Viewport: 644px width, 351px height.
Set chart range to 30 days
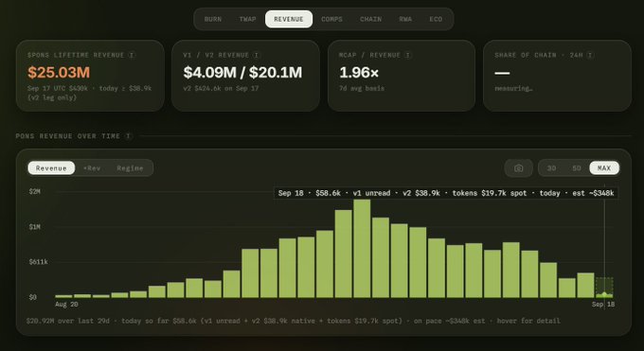coord(551,168)
